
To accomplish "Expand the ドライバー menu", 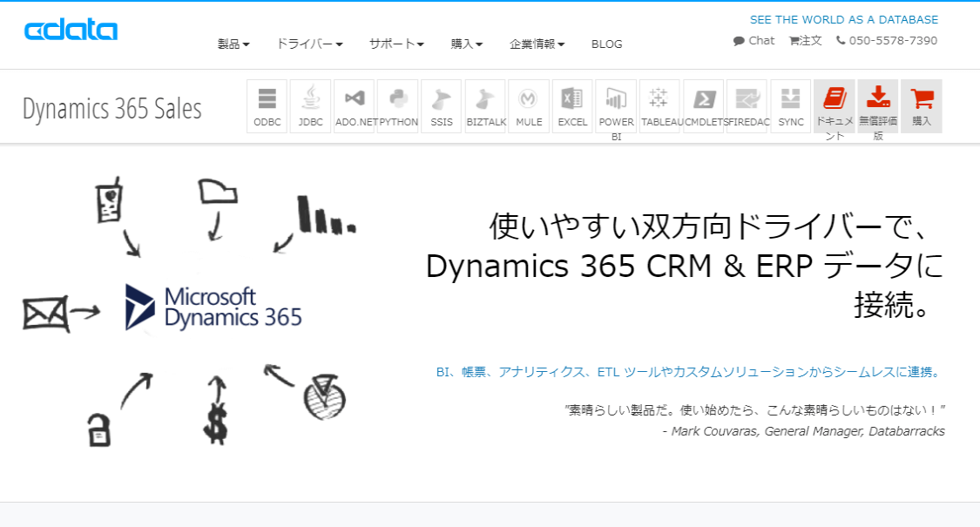I will [309, 44].
